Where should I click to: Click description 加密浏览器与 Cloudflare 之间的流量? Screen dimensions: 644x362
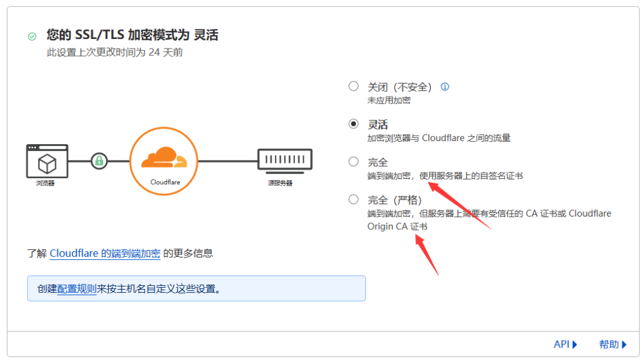click(438, 139)
